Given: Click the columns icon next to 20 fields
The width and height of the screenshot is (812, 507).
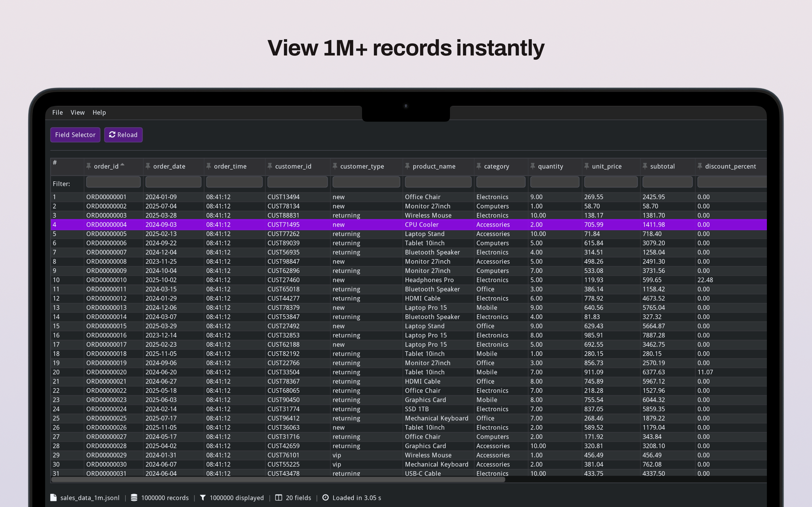Looking at the screenshot, I should pos(279,498).
